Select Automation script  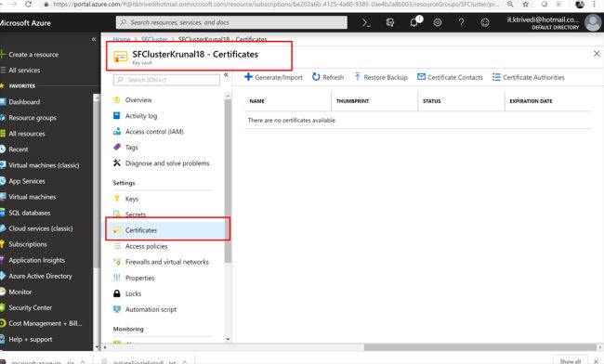[x=151, y=309]
